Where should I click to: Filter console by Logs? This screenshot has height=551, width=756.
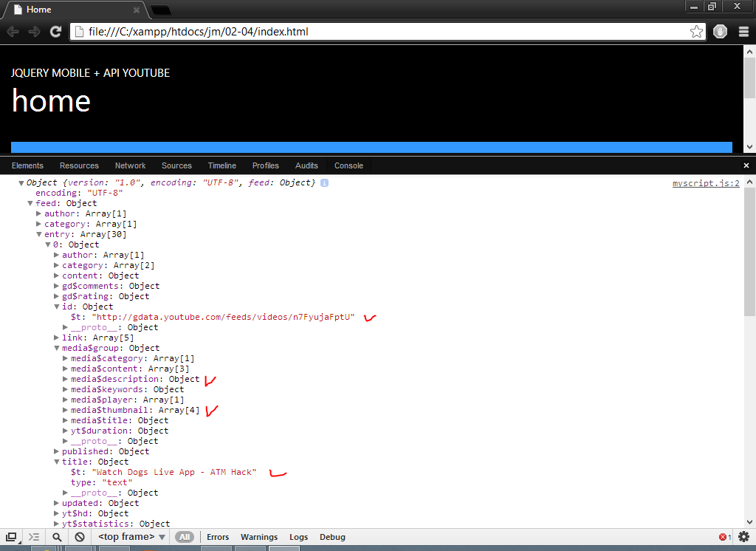pos(298,537)
